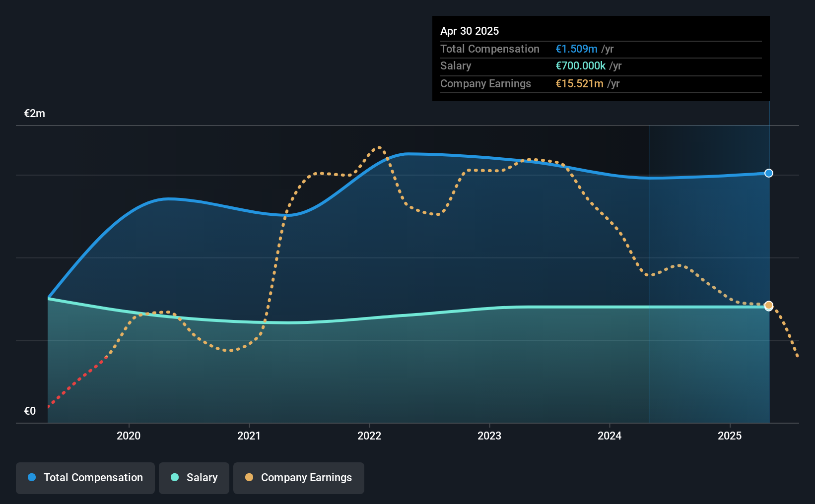
Task: Select the blue Total Compensation data point marker
Action: 769,173
